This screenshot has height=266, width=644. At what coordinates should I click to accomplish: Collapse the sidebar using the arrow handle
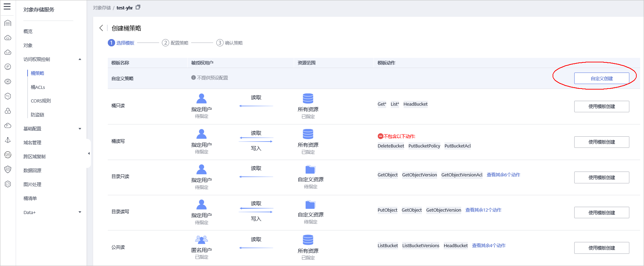[x=89, y=153]
